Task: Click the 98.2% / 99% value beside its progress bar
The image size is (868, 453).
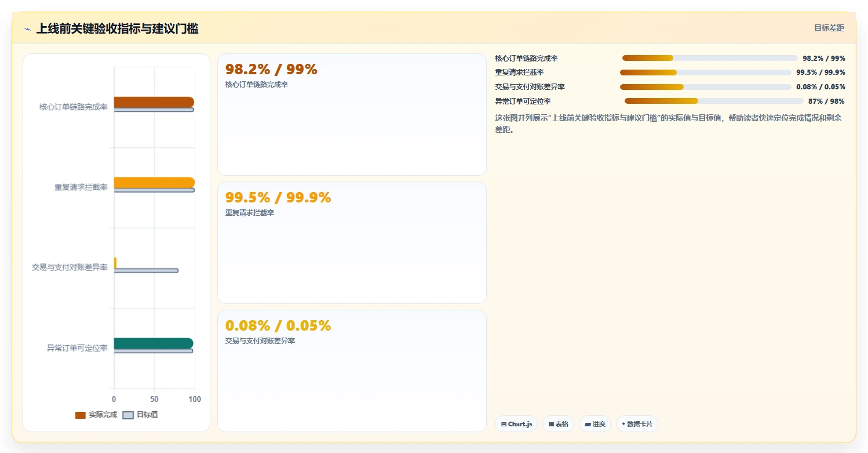Action: pyautogui.click(x=824, y=59)
